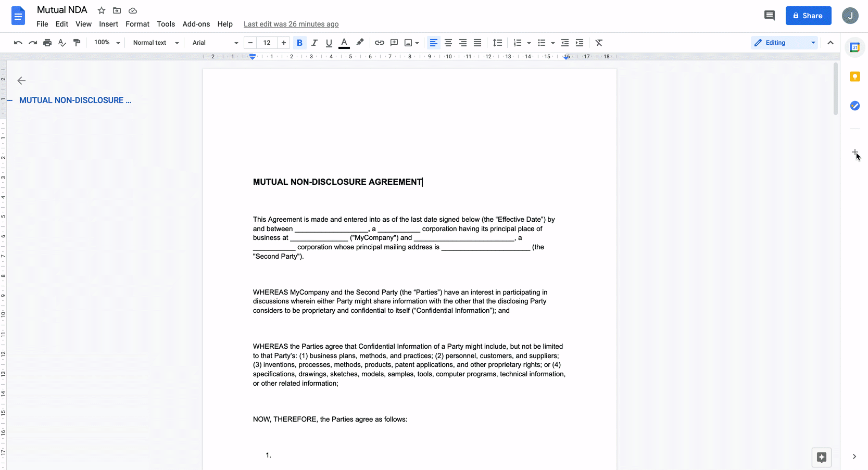868x470 pixels.
Task: Open Google Calendar side panel
Action: pos(854,47)
